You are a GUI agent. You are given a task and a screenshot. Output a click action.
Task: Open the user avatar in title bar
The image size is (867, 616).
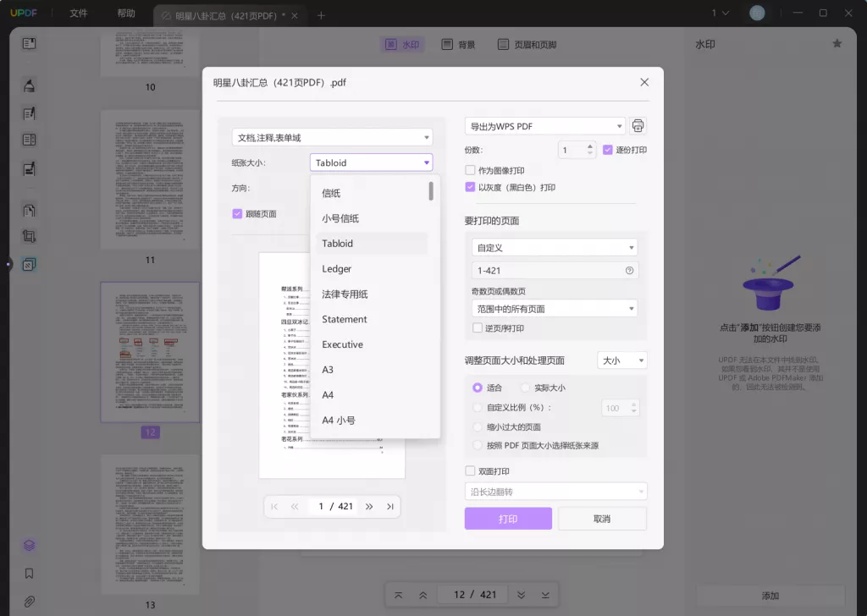[757, 14]
